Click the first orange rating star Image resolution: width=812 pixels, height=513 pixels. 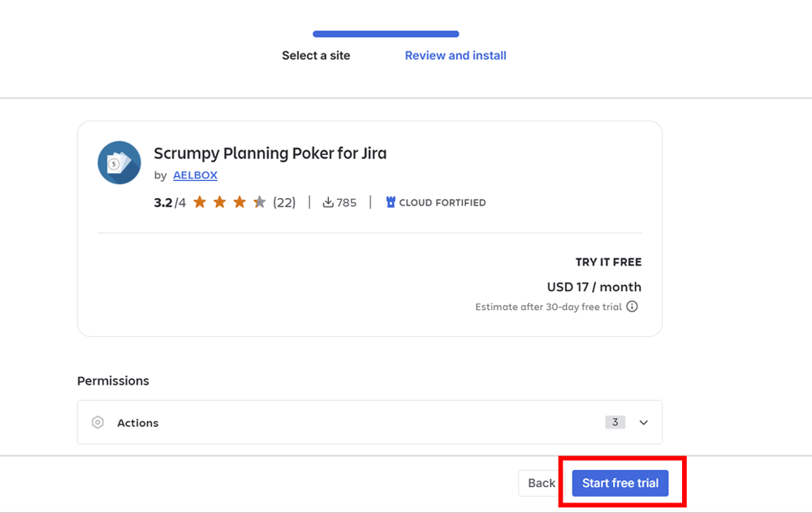(x=200, y=202)
